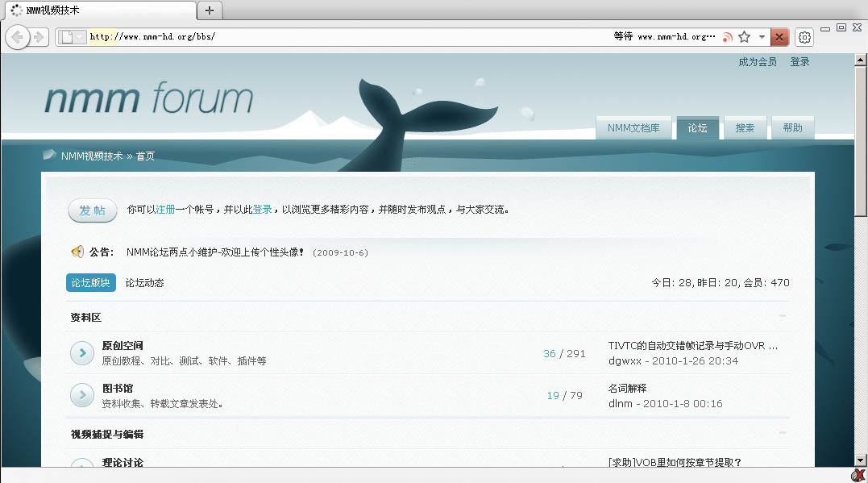Screen dimensions: 868x483
Task: Click the announcement megaphone icon
Action: coord(77,252)
